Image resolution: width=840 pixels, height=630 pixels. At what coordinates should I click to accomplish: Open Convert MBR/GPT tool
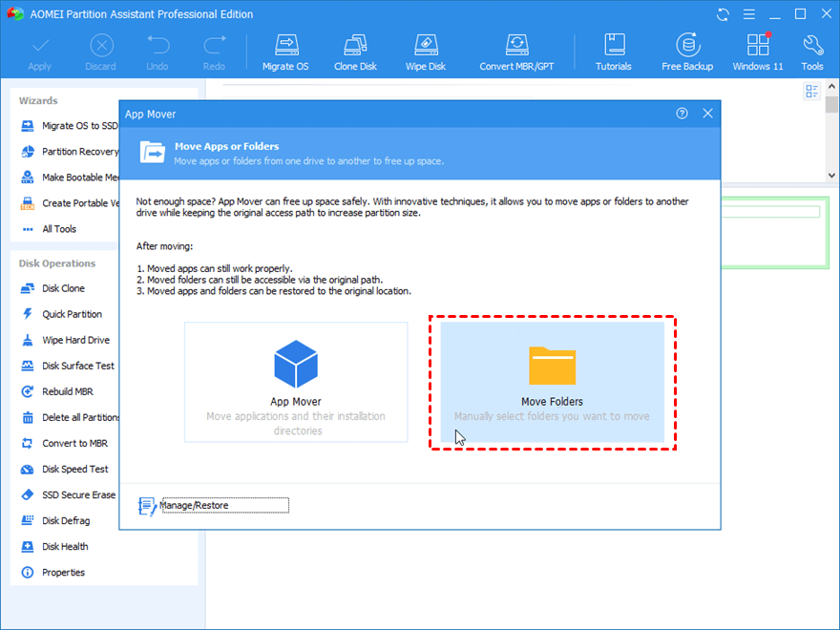(x=516, y=53)
